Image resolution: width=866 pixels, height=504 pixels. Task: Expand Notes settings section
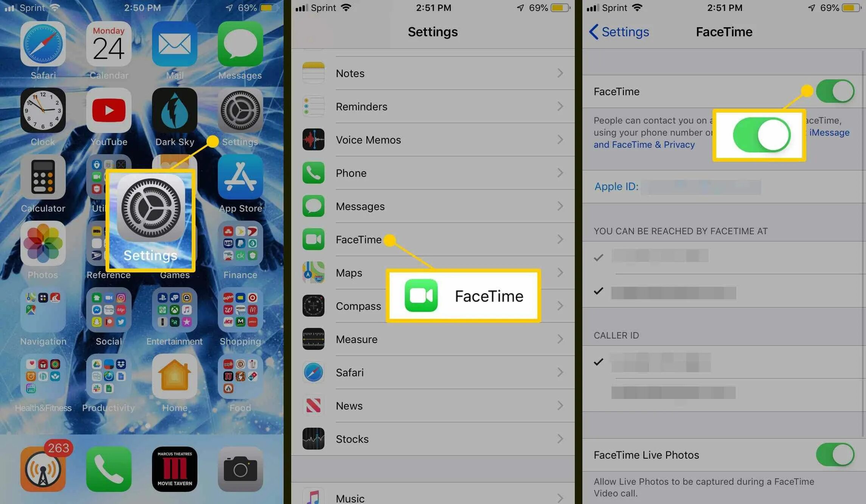(x=432, y=73)
